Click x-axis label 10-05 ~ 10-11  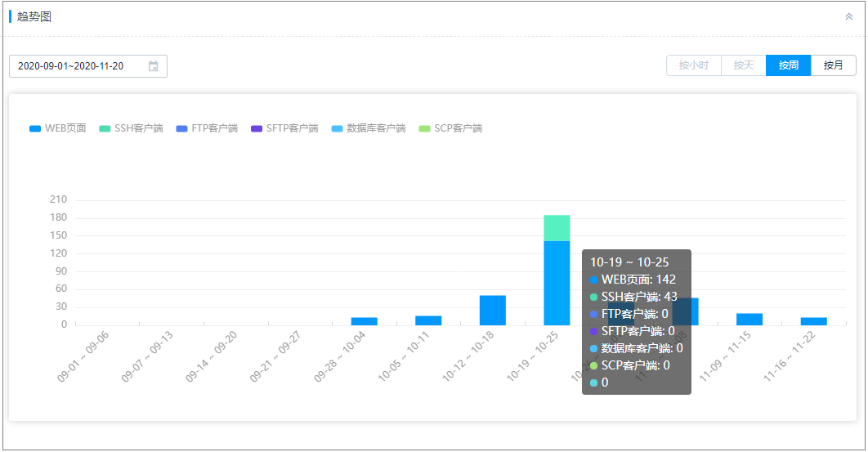click(404, 356)
